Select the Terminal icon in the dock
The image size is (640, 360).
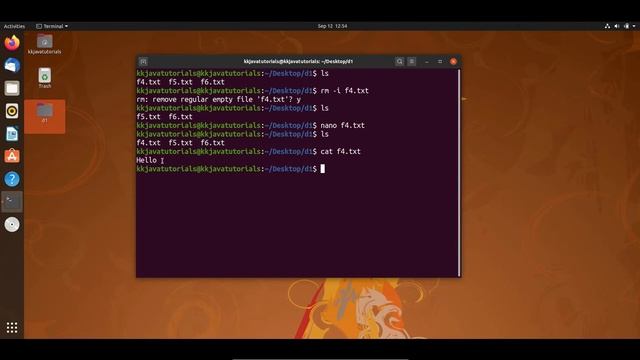point(12,202)
